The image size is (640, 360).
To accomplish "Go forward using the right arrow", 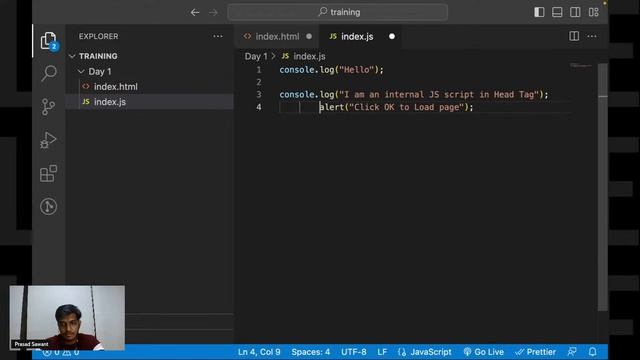I will [x=213, y=13].
